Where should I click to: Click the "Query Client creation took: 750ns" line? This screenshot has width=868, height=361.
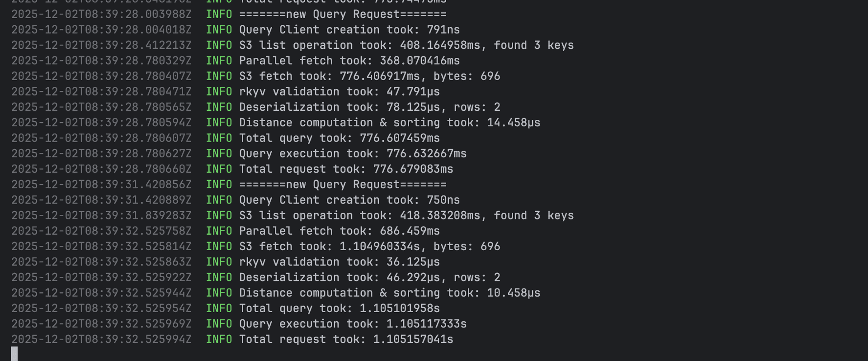coord(349,200)
